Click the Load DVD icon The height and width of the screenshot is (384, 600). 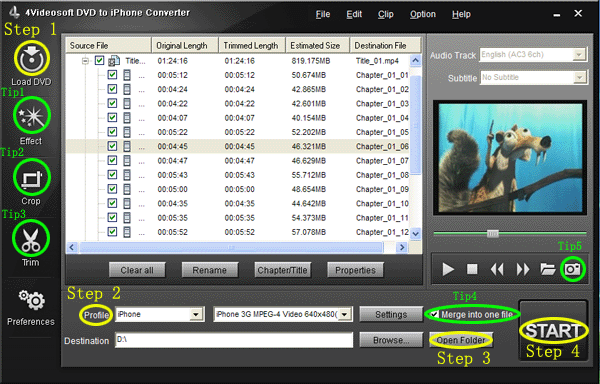click(32, 58)
